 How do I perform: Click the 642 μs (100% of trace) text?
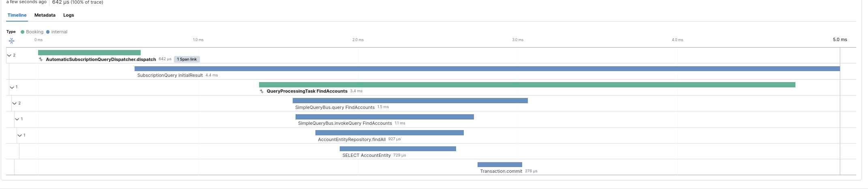77,2
